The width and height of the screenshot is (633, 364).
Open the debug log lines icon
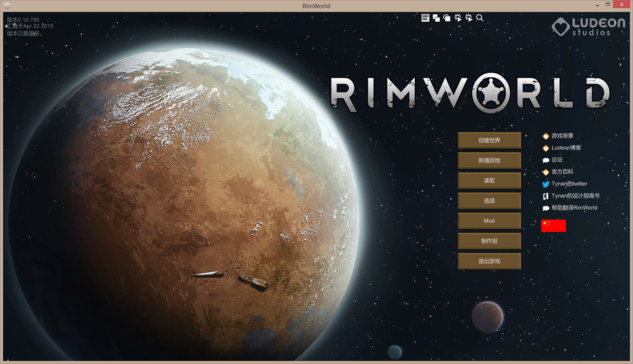coord(425,18)
